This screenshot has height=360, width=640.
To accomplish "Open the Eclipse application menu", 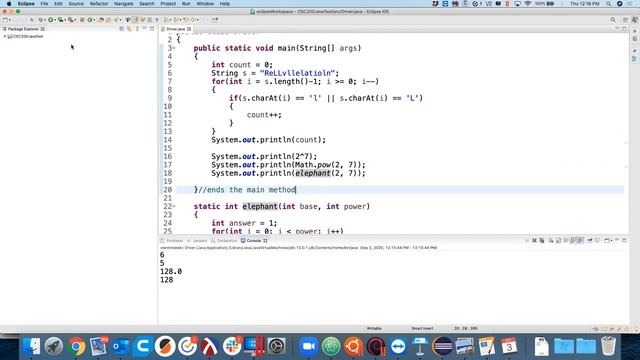I will (26, 4).
